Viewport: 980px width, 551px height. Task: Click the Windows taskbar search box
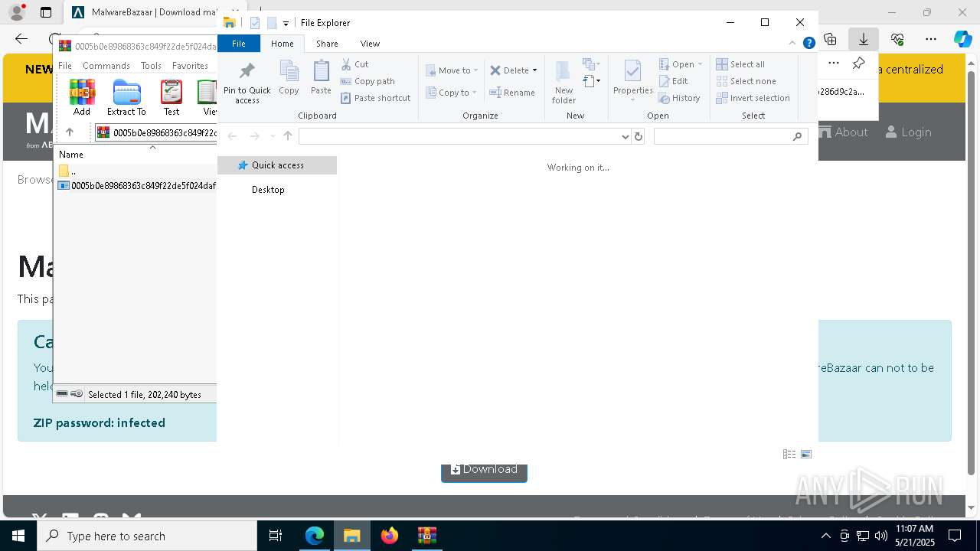tap(147, 536)
